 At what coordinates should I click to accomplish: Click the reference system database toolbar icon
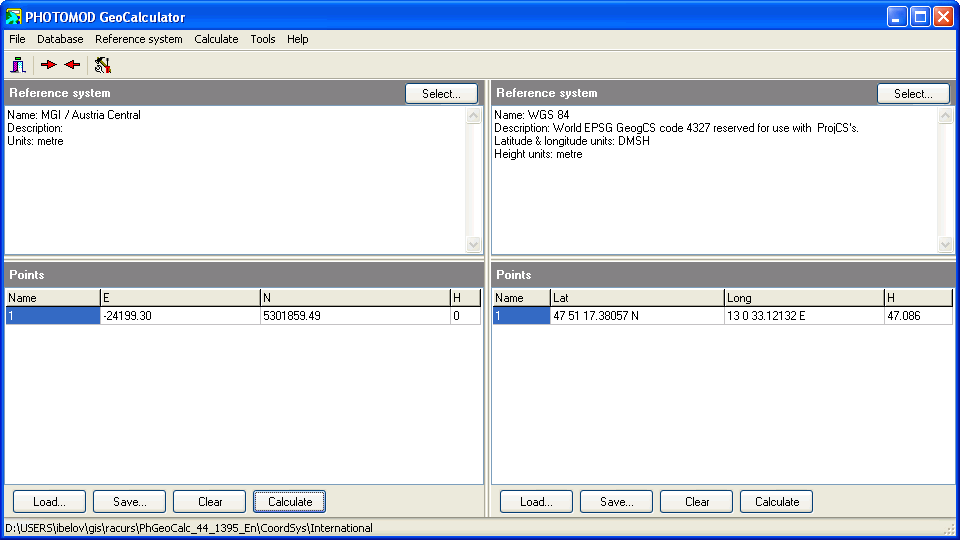click(18, 65)
